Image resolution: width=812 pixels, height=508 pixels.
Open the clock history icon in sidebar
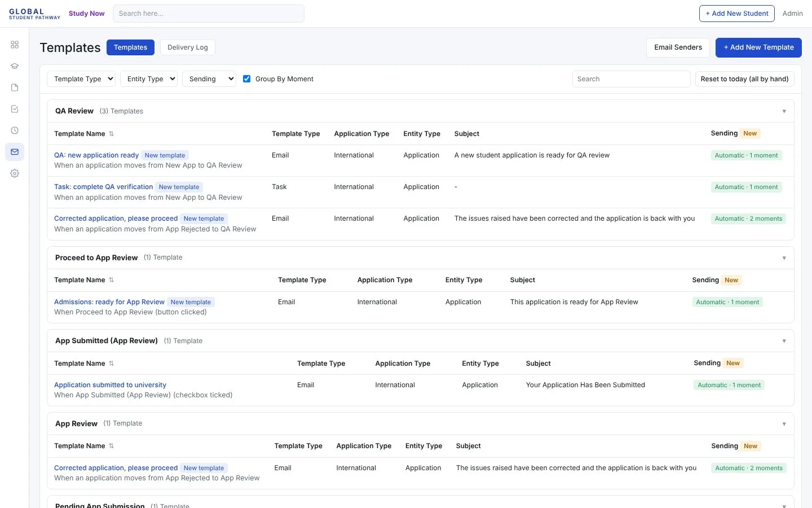(x=15, y=130)
